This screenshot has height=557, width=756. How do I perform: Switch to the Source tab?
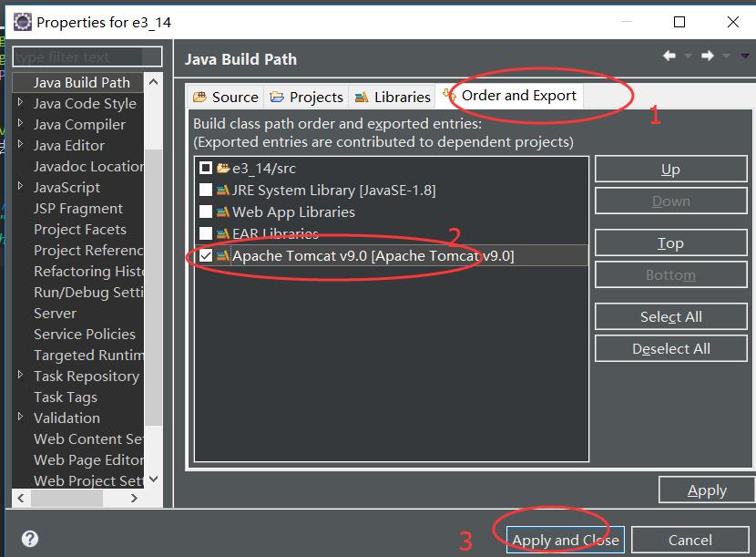tap(225, 97)
